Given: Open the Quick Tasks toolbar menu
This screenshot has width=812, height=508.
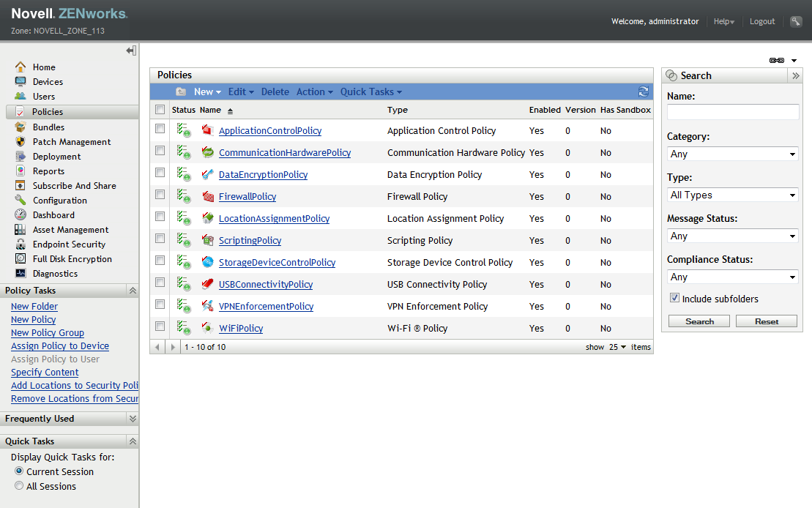Looking at the screenshot, I should click(x=370, y=91).
